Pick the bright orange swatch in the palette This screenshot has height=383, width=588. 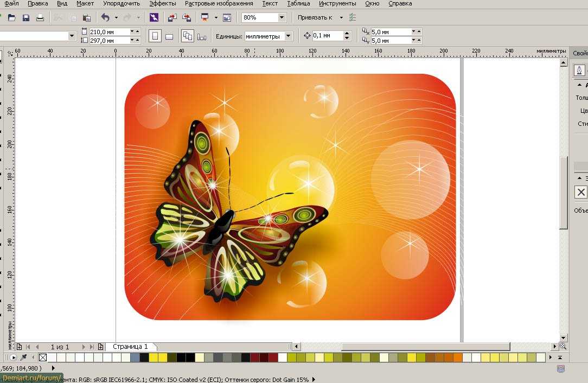pyautogui.click(x=457, y=358)
